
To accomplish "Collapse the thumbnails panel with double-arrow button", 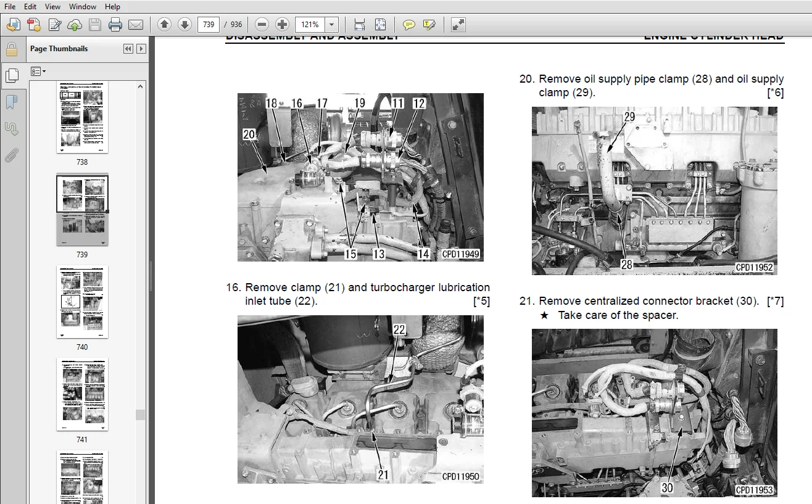I will click(x=128, y=49).
